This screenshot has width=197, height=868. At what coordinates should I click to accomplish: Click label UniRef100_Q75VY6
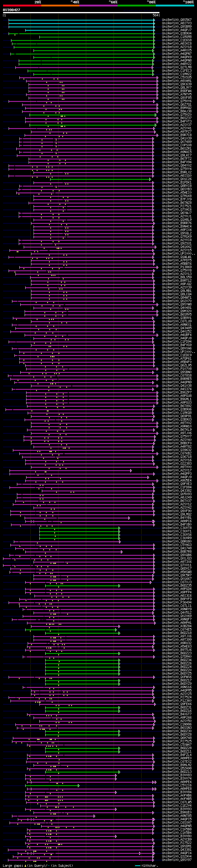177,101
